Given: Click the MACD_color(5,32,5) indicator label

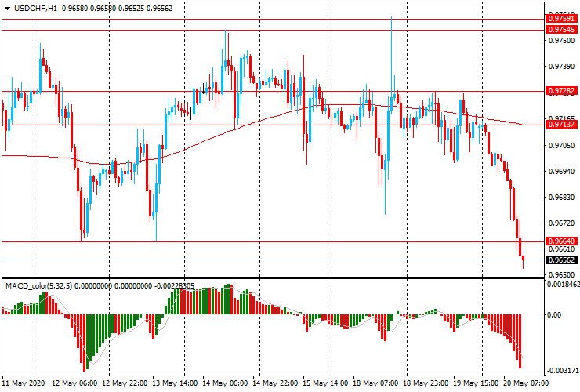Looking at the screenshot, I should 43,285.
